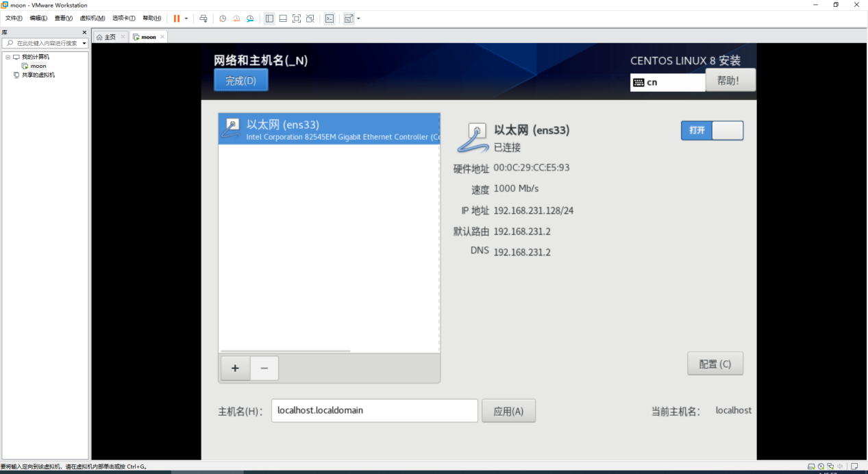
Task: Close the 主页 tab
Action: coord(123,37)
